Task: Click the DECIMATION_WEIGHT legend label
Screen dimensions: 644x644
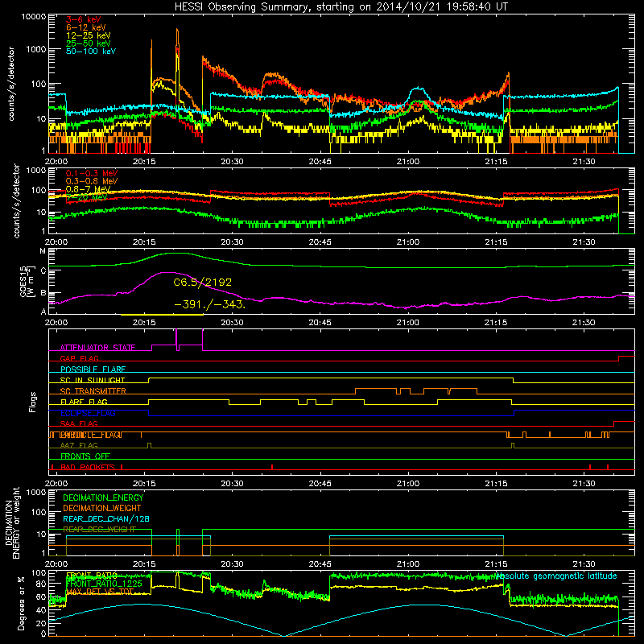Action: (102, 508)
